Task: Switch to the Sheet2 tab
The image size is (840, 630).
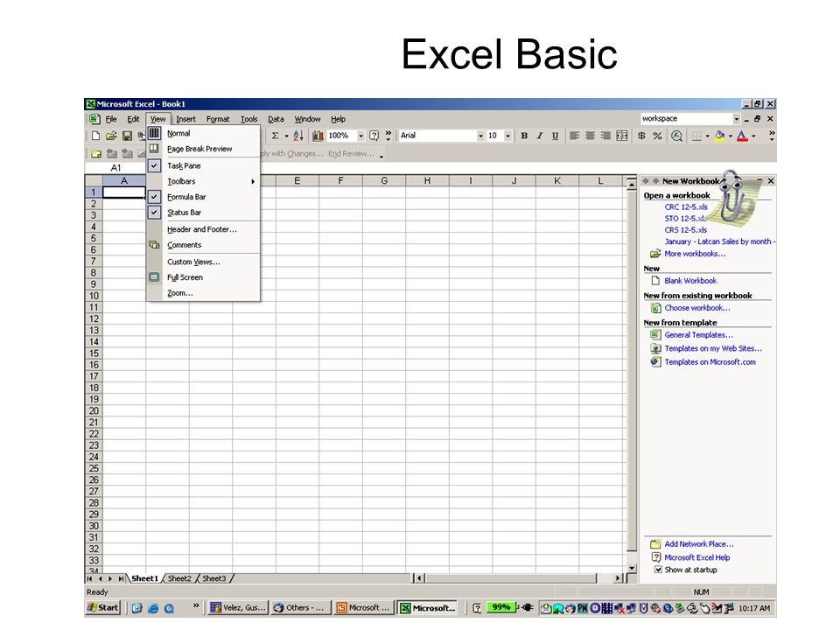Action: pyautogui.click(x=179, y=578)
